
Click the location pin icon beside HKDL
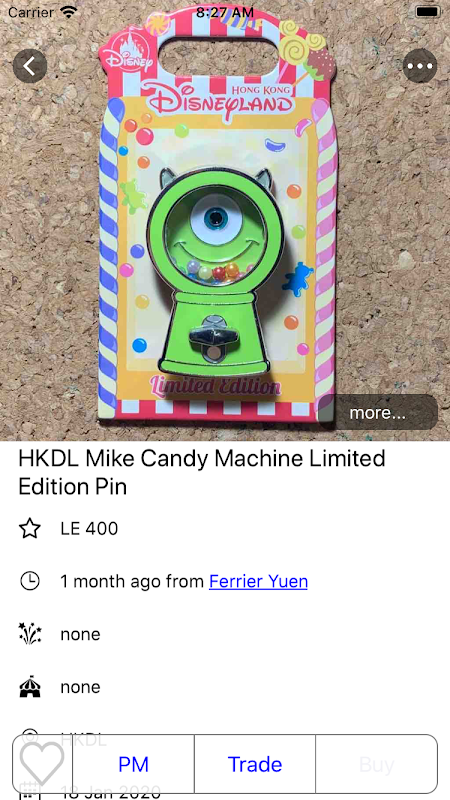[x=30, y=737]
